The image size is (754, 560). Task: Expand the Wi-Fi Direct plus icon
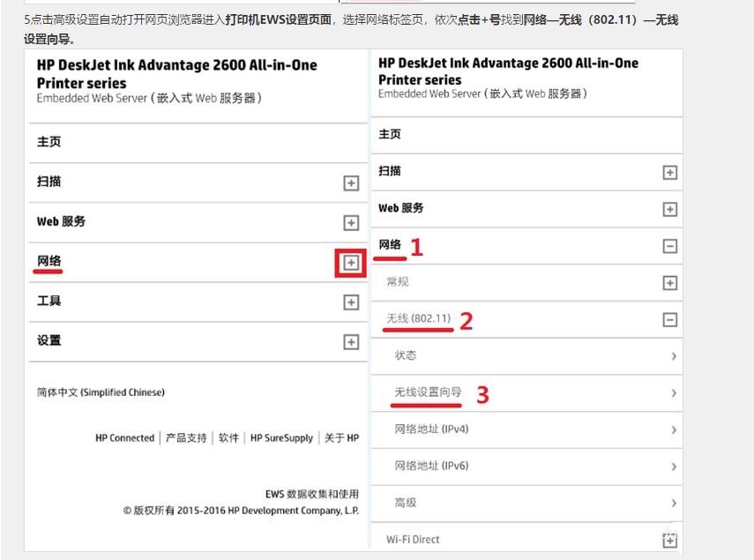[x=670, y=541]
